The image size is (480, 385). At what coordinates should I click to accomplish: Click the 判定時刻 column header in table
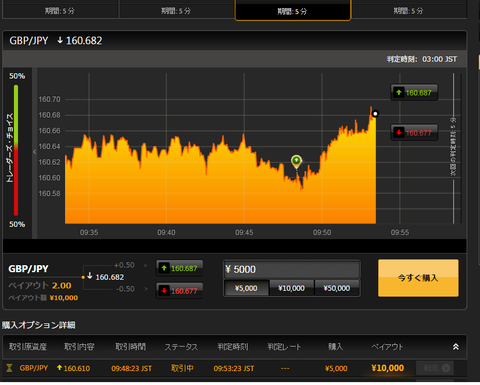(233, 347)
